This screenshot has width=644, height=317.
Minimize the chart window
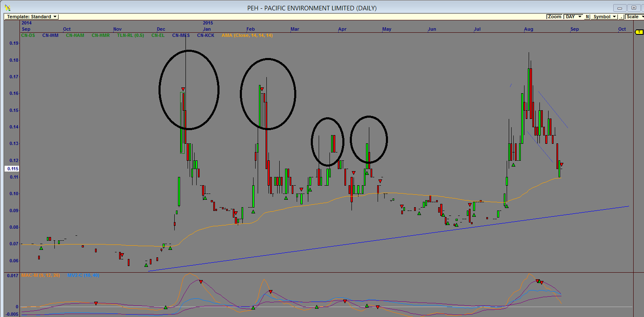tap(620, 7)
